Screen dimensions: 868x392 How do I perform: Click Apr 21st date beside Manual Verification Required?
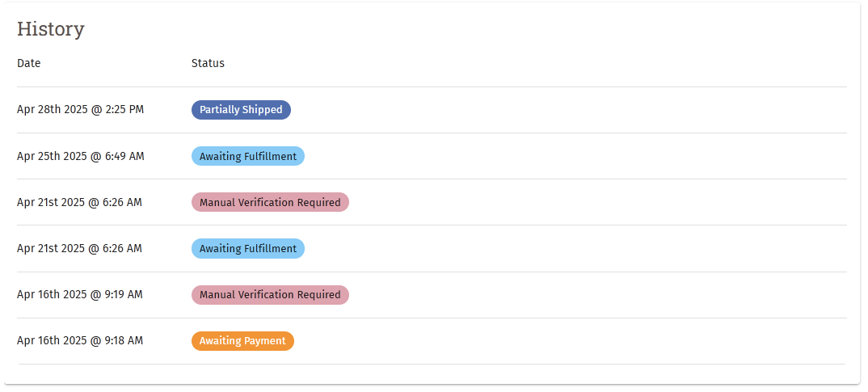[79, 202]
